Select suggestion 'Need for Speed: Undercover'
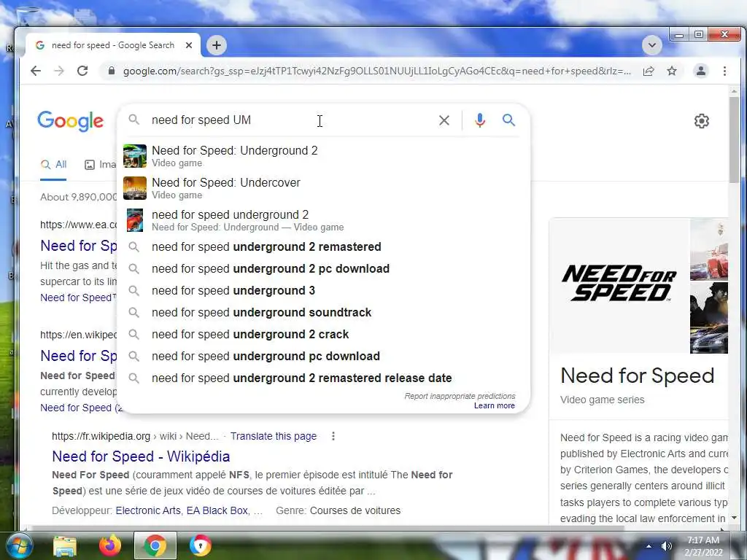 point(323,188)
